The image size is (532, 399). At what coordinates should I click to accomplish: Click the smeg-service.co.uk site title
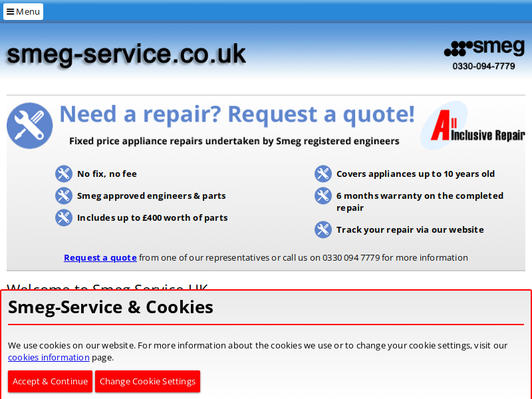tap(126, 55)
